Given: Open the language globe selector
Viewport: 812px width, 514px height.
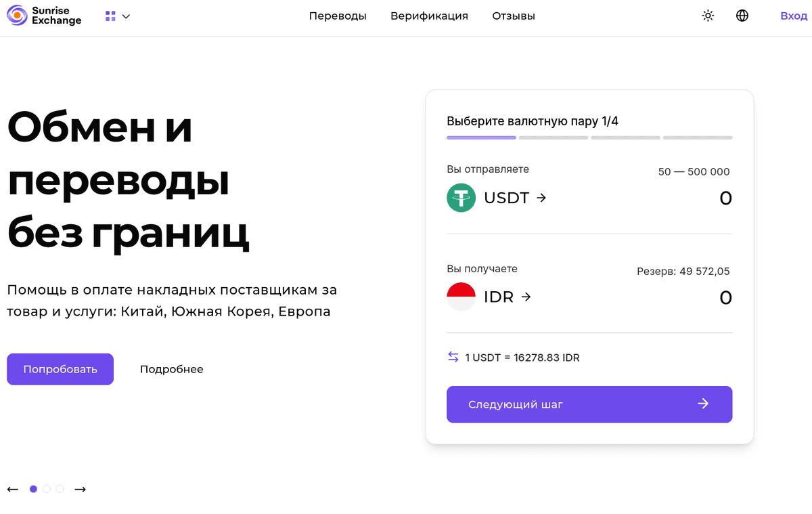Looking at the screenshot, I should 742,16.
